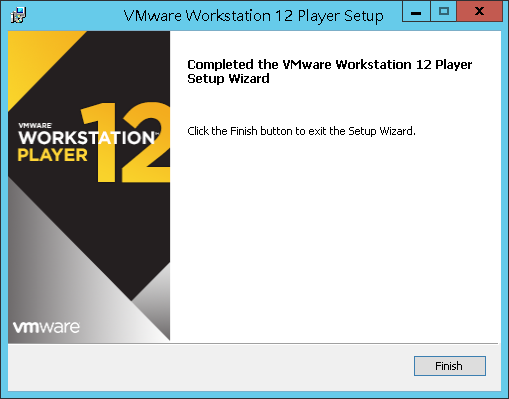
Task: Open the installer icon system menu
Action: tap(18, 15)
